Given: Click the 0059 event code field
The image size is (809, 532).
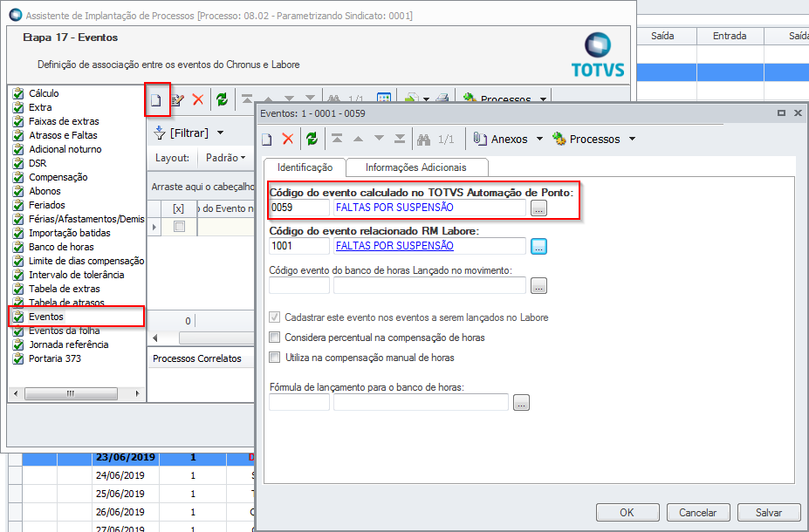Looking at the screenshot, I should click(x=299, y=208).
